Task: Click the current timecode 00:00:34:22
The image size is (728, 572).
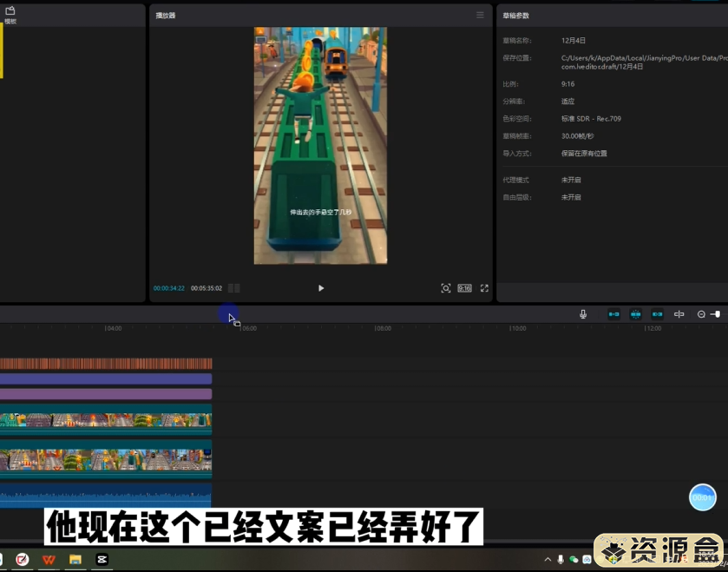Action: tap(169, 288)
